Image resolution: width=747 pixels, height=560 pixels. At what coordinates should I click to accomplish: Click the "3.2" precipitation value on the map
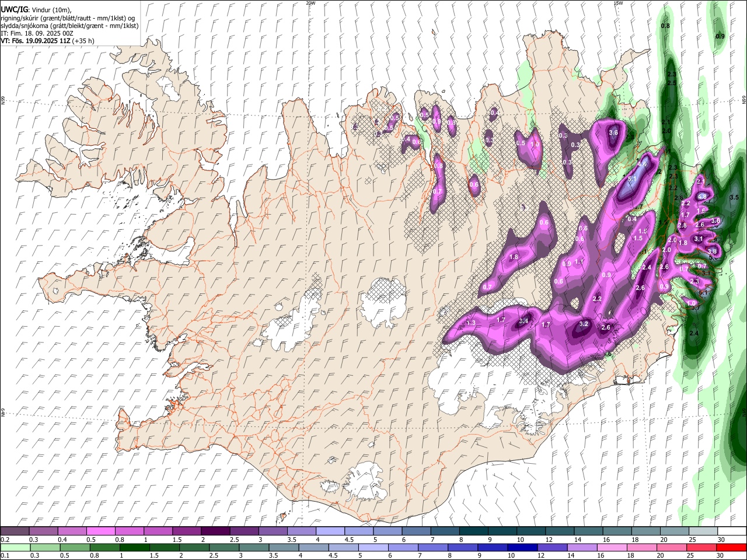tap(584, 324)
